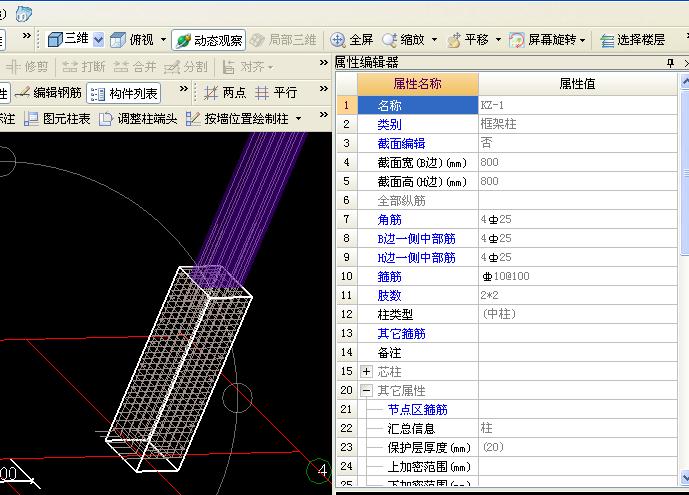Open the 平移 dropdown arrow
Screen dimensions: 689x495
tap(498, 40)
